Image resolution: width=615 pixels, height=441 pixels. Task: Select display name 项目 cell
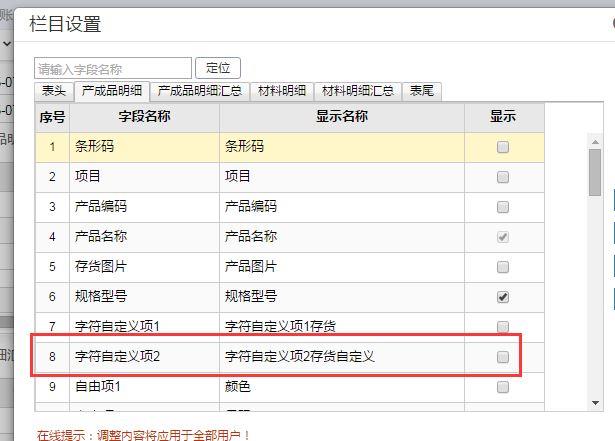click(x=342, y=177)
